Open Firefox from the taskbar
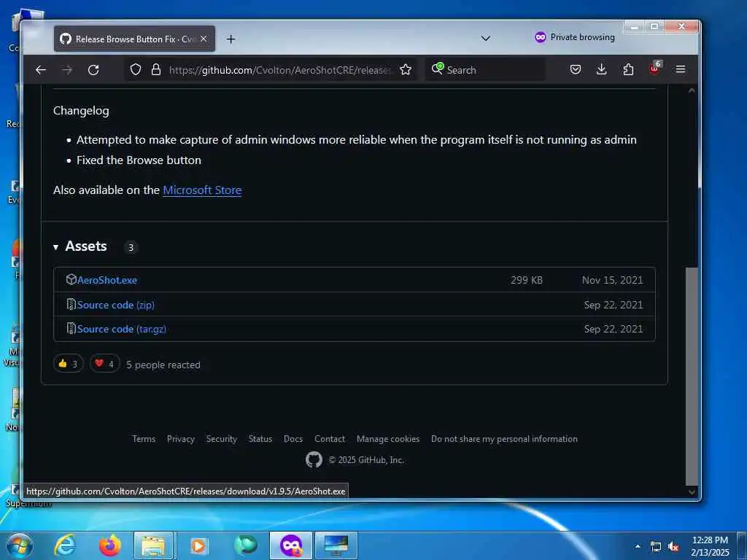This screenshot has width=747, height=560. (110, 545)
